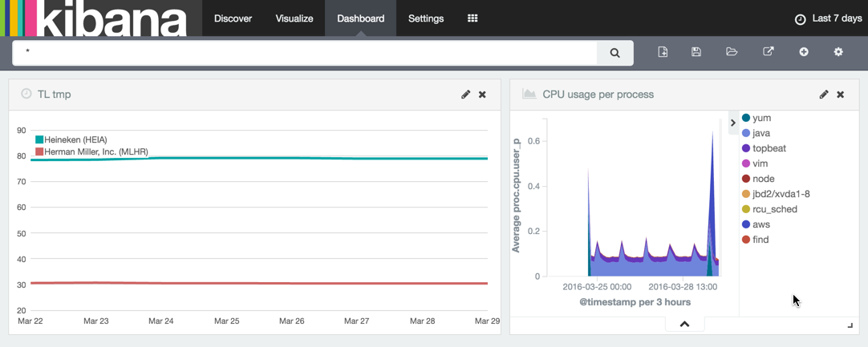Save the dashboard with floppy disk icon
This screenshot has height=347, width=868.
pos(696,52)
